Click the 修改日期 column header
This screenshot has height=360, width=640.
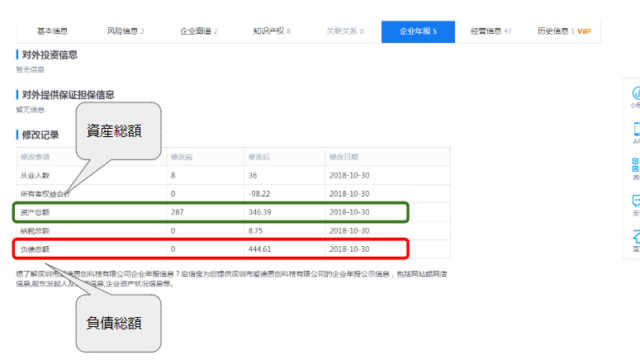pos(344,157)
